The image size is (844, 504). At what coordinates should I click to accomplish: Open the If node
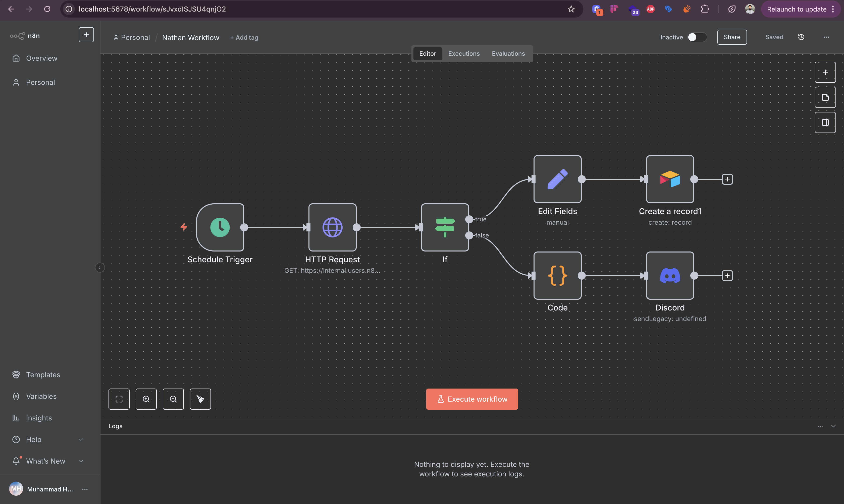click(x=445, y=227)
